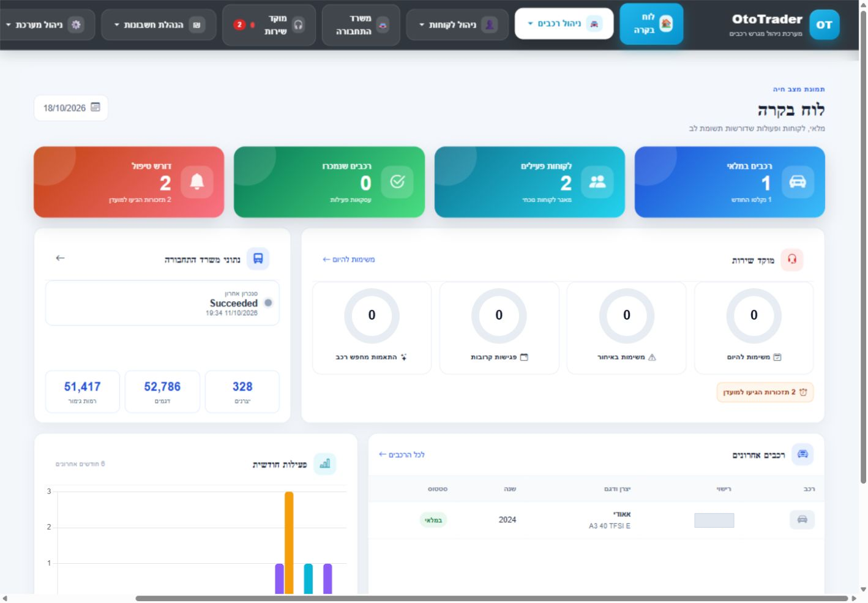This screenshot has height=603, width=868.
Task: Click the car thumbnail icon in Audi row
Action: (x=802, y=520)
